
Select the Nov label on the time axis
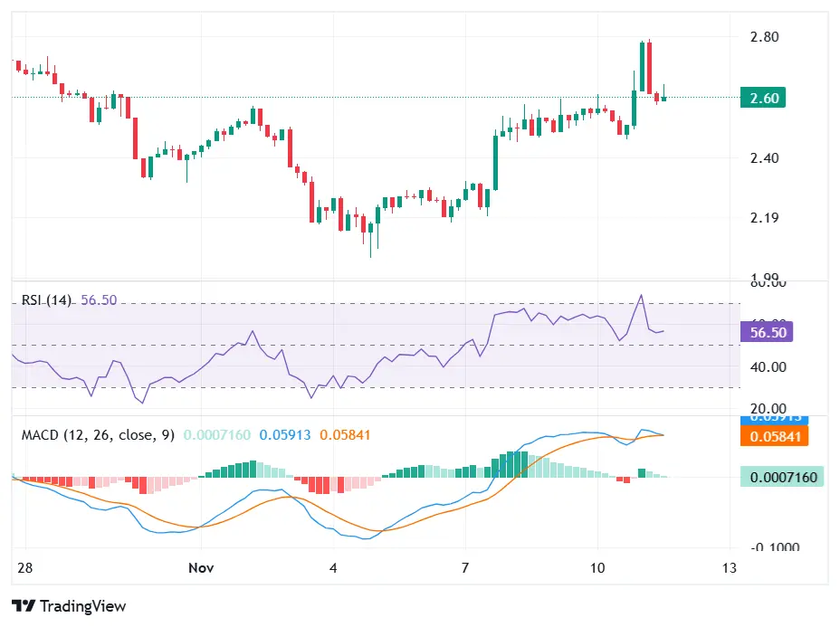201,568
